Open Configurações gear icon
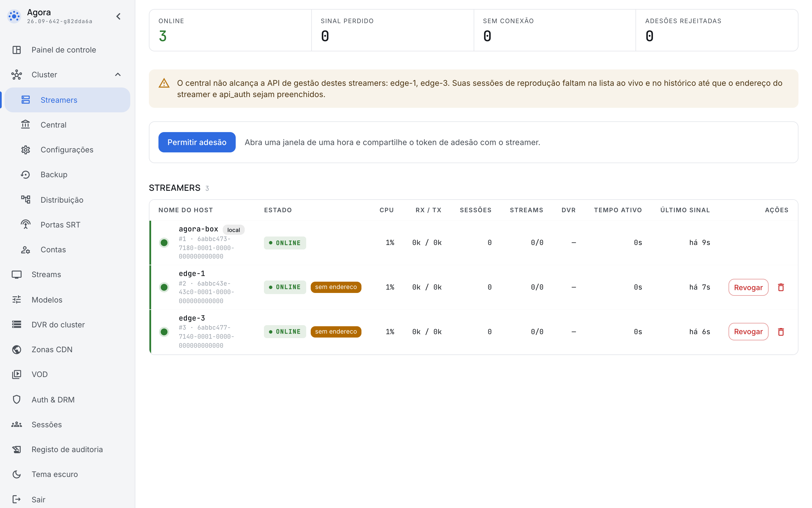 (x=25, y=150)
